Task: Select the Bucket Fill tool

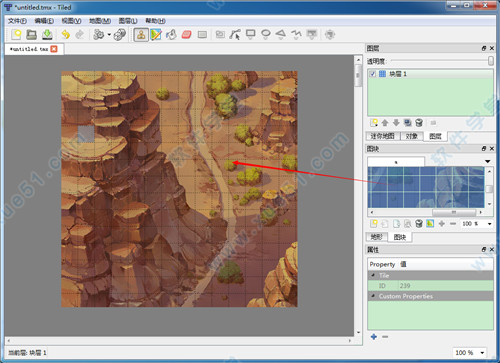Action: [x=171, y=34]
